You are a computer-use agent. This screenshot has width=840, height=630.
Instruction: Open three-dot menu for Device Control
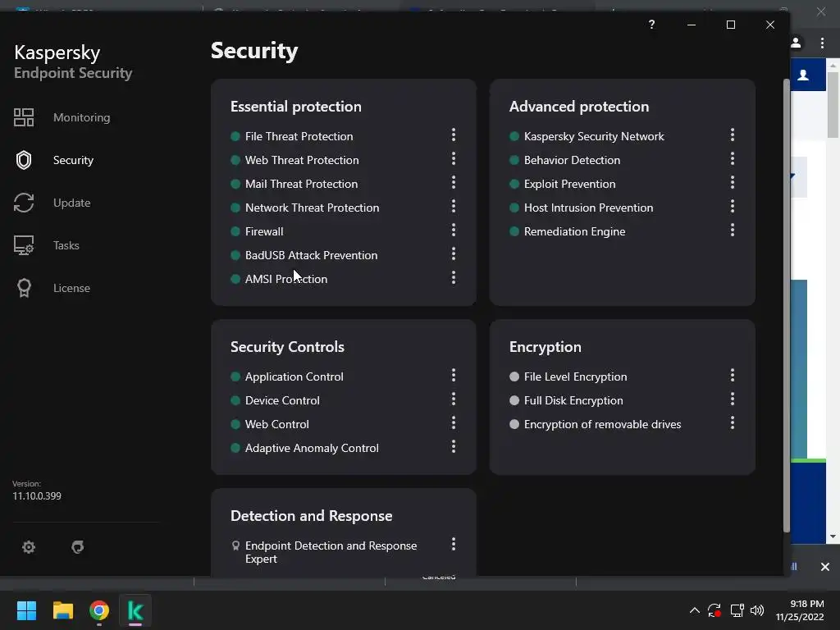454,399
